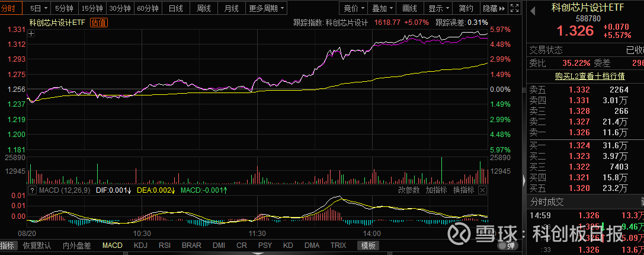Screen dimensions: 644x255
Task: Click the 估值 valuation badge
Action: (x=99, y=23)
